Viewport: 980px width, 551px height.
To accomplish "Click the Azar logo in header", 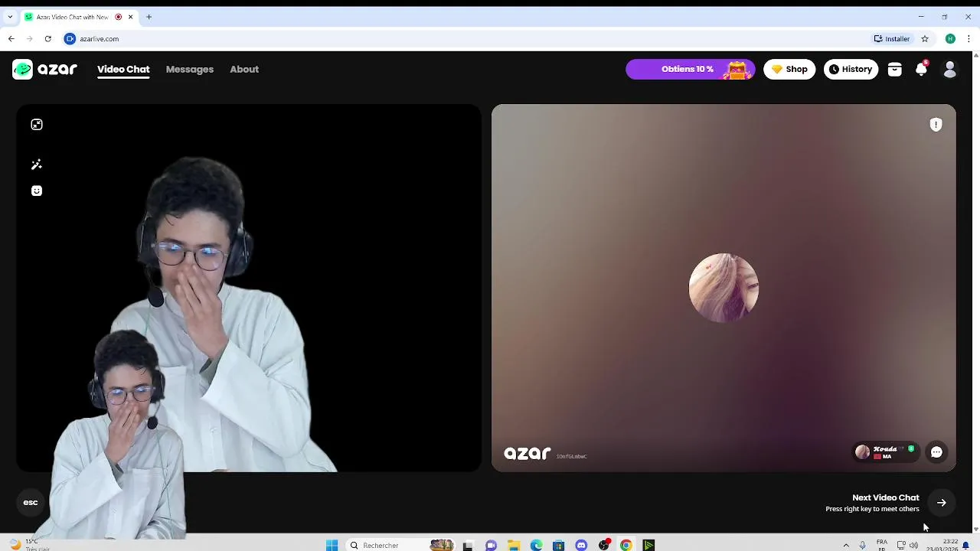I will 45,69.
